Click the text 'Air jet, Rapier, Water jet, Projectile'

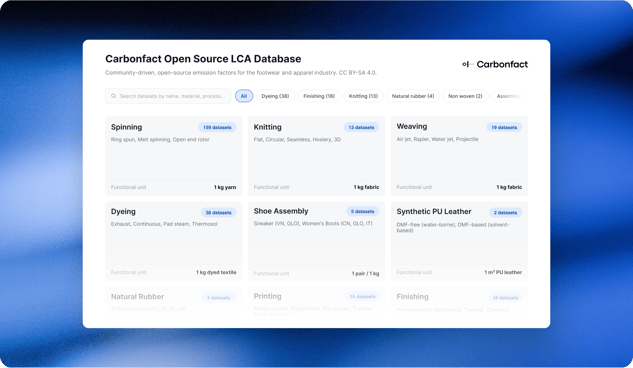coord(437,139)
